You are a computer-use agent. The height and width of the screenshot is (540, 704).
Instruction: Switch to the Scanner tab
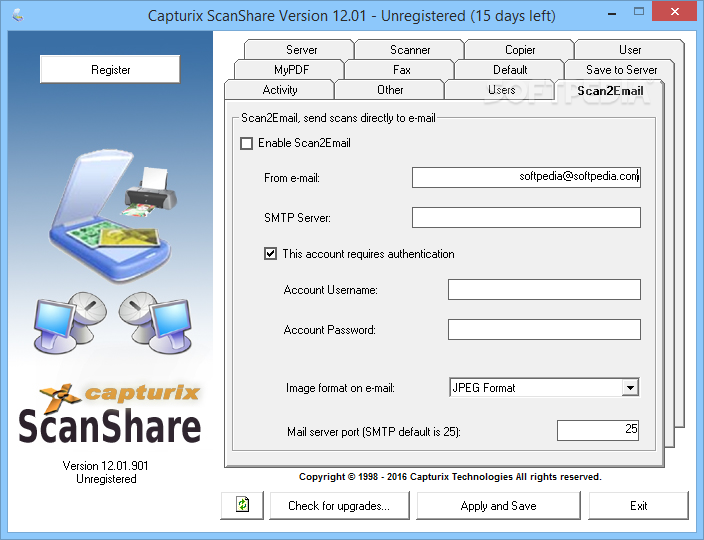click(x=410, y=49)
